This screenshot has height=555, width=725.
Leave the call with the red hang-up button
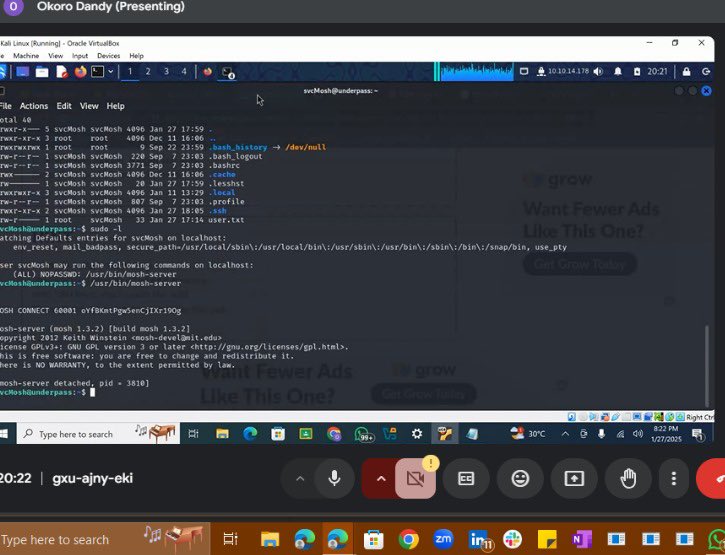(712, 478)
